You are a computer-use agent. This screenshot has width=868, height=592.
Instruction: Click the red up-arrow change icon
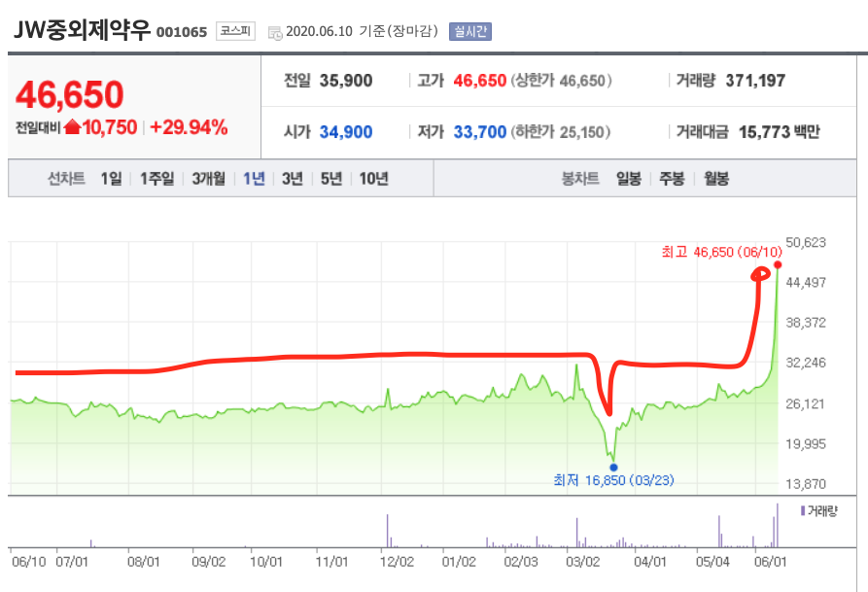(x=72, y=127)
